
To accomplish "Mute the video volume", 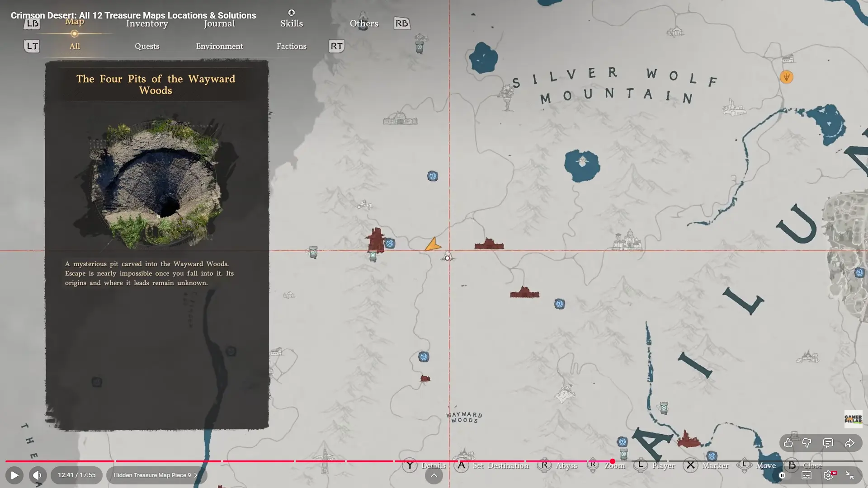I will click(x=38, y=475).
